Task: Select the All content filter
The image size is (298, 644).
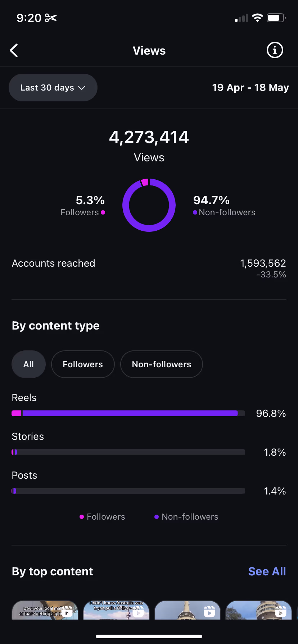Action: tap(28, 364)
